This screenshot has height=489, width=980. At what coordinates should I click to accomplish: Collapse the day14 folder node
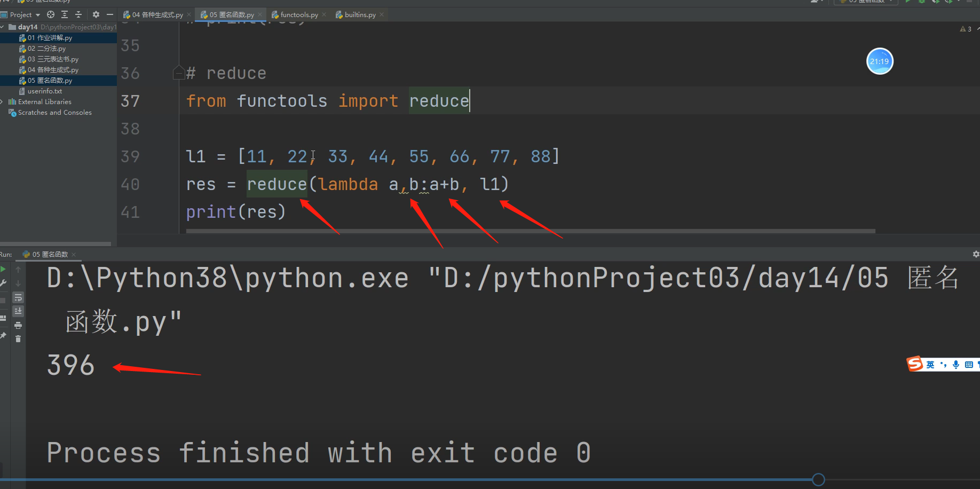tap(3, 27)
